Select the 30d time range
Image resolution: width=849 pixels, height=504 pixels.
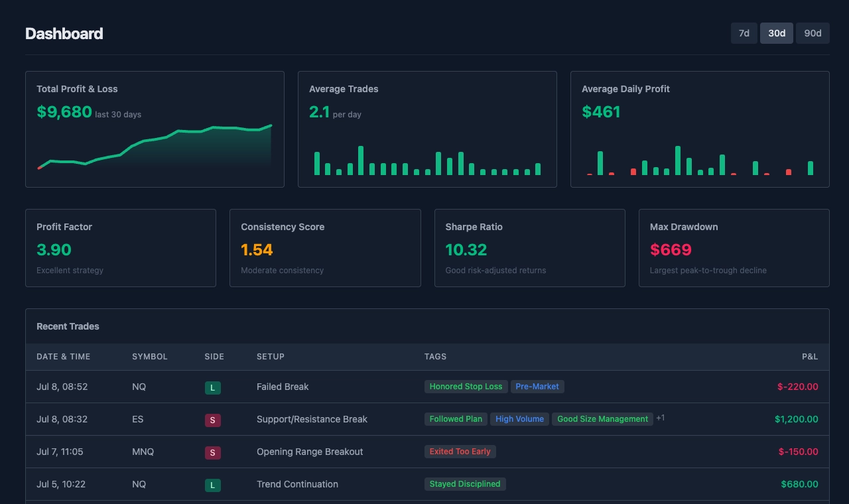click(777, 33)
